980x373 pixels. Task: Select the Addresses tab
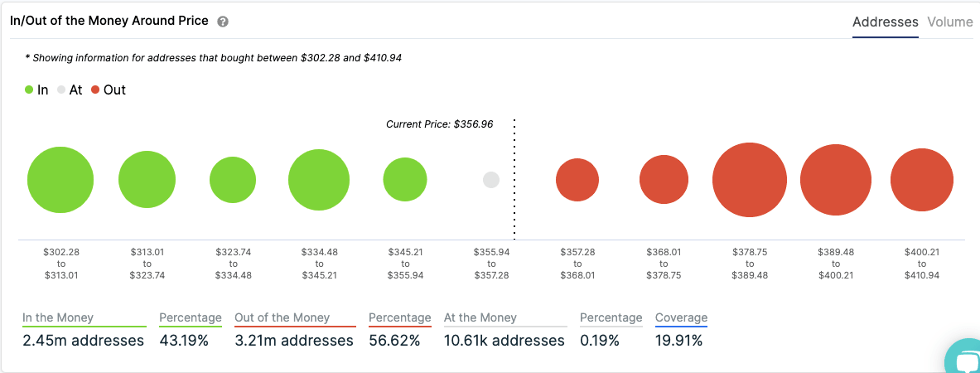885,22
